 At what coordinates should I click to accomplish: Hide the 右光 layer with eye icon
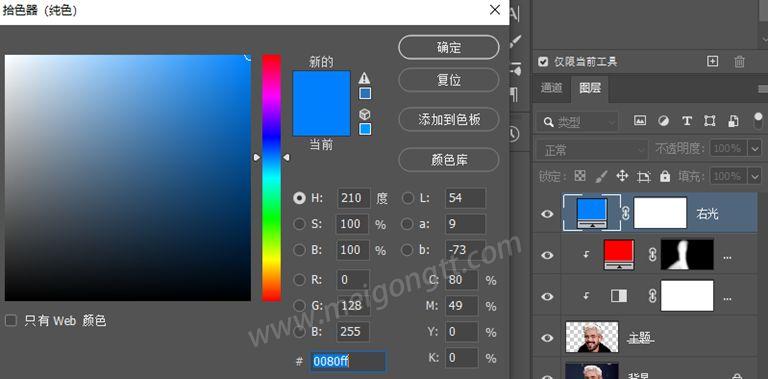pos(548,214)
